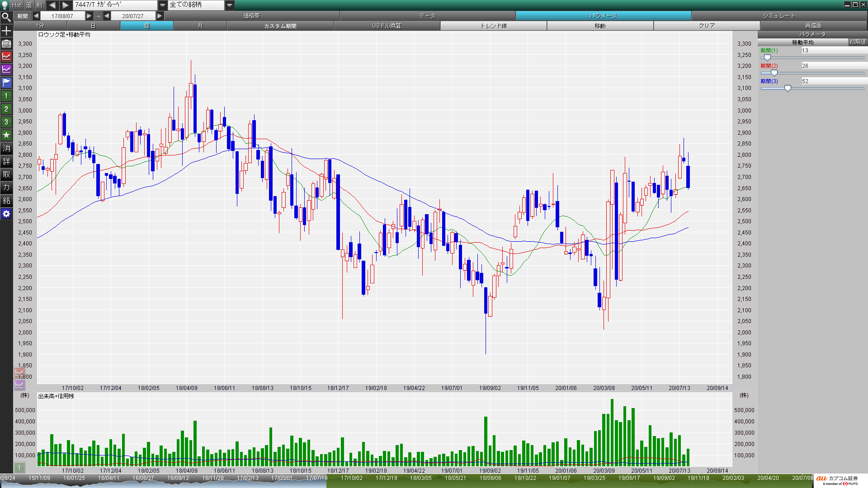The height and width of the screenshot is (488, 868).
Task: Toggle green preset button 2
Action: click(6, 109)
